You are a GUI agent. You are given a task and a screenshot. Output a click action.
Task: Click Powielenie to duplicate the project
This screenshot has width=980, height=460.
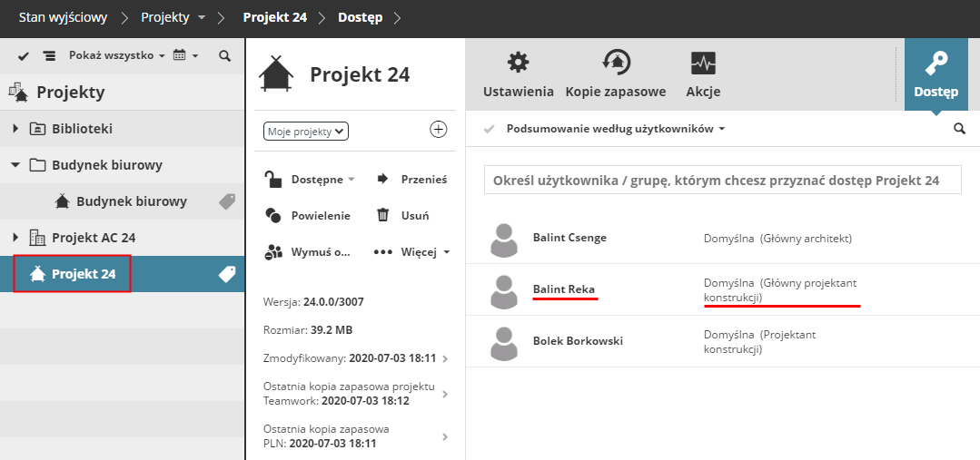[308, 216]
